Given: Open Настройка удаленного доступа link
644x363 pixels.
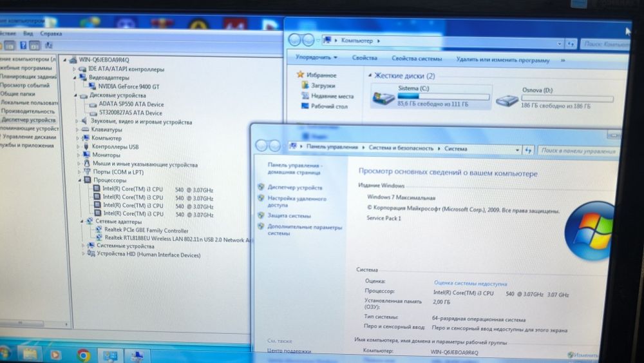Looking at the screenshot, I should click(x=296, y=201).
